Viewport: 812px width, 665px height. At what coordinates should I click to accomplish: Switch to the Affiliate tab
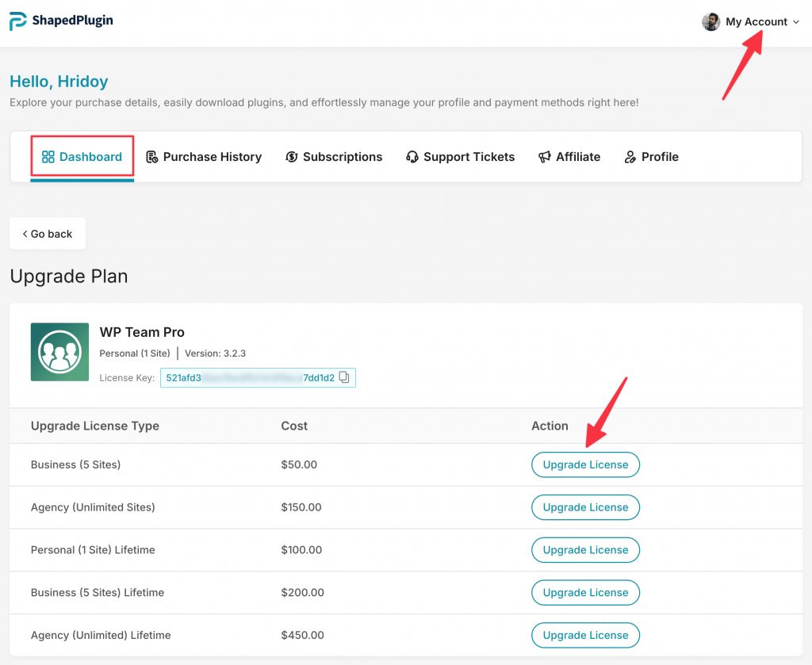point(569,157)
